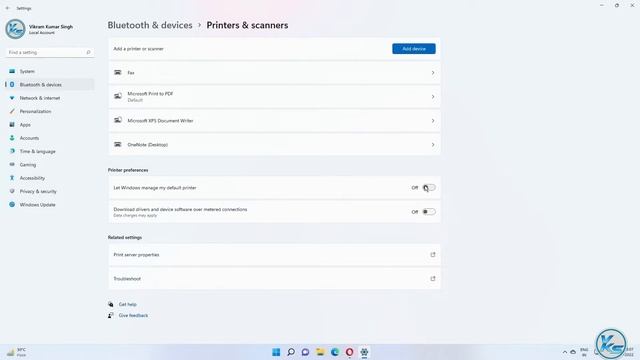
Task: Click the Accounts person icon
Action: click(12, 138)
